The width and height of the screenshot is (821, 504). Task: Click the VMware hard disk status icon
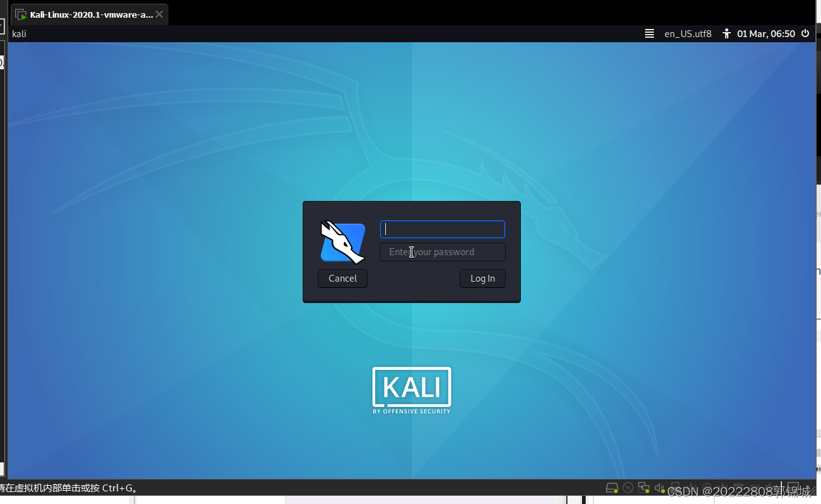tap(612, 488)
